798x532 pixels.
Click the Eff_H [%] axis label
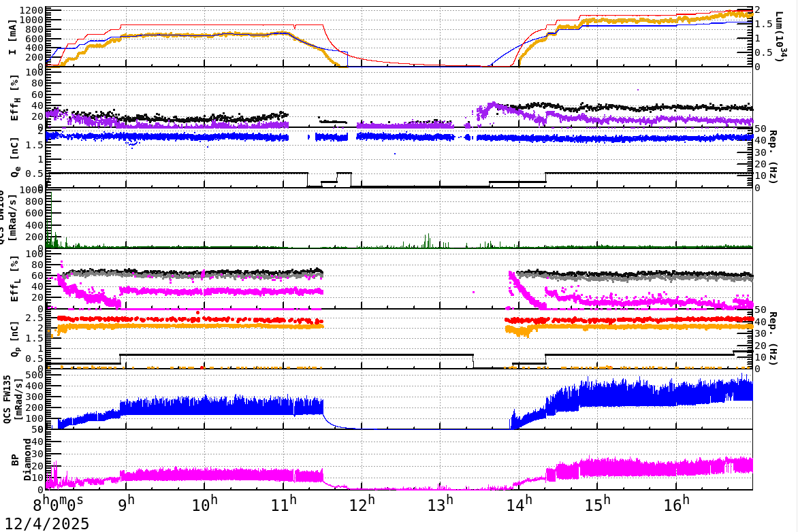[14, 99]
